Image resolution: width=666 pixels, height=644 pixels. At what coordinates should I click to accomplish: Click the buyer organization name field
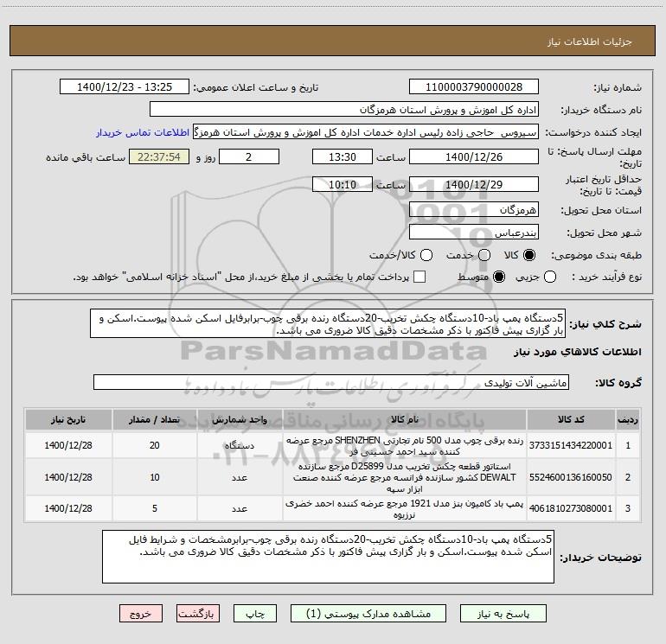pos(344,110)
